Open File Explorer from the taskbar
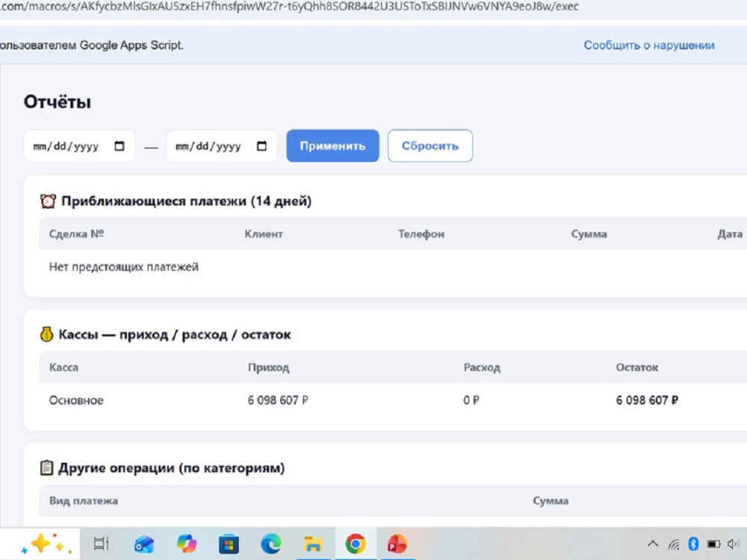The image size is (747, 560). click(x=313, y=544)
